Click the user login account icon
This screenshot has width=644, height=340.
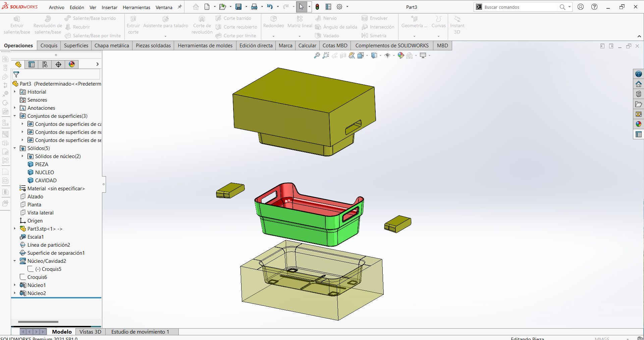tap(581, 7)
